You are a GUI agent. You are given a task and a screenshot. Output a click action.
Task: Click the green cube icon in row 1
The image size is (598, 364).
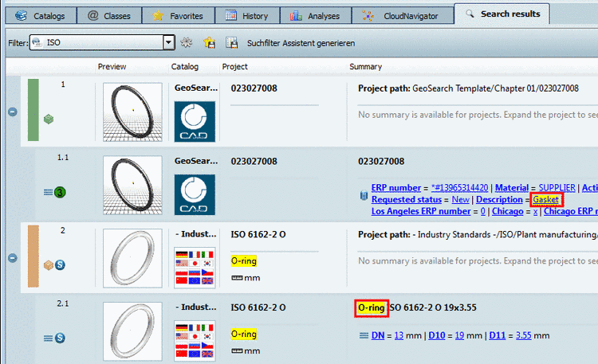click(x=49, y=119)
